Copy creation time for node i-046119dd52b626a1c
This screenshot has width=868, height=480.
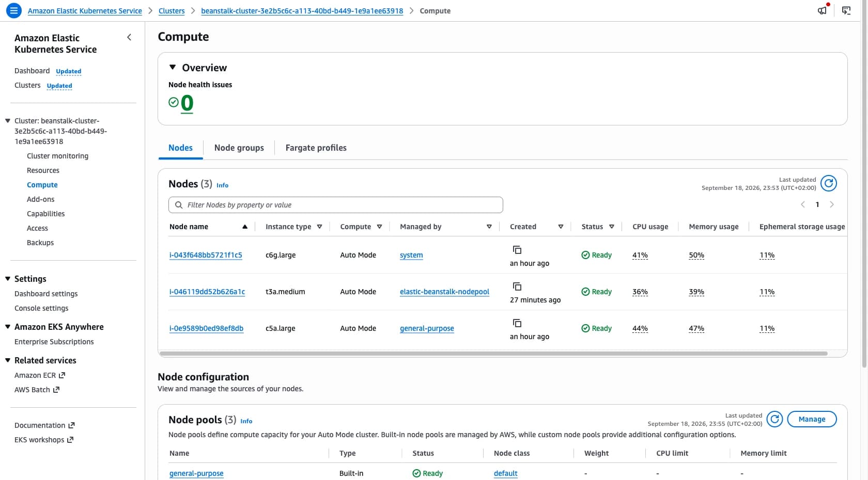(517, 286)
